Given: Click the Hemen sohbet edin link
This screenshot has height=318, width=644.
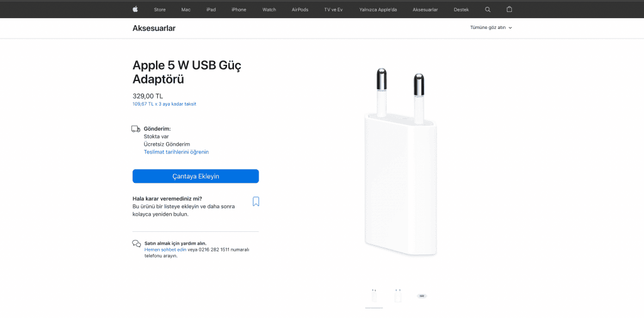Looking at the screenshot, I should tap(165, 249).
